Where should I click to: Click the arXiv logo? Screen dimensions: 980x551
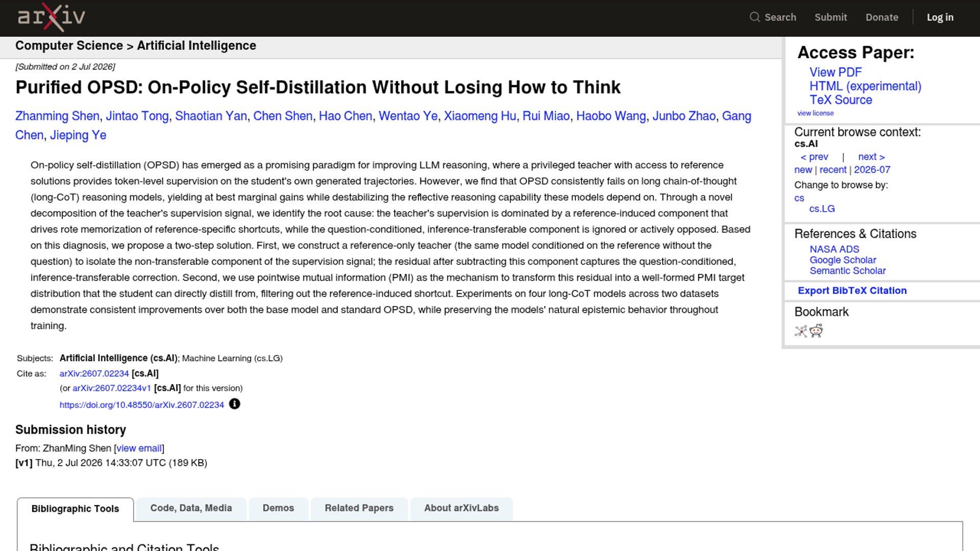pos(51,17)
